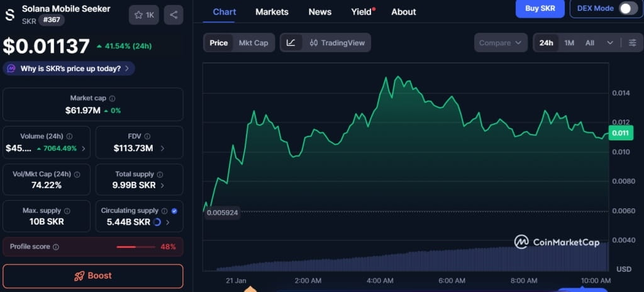Click the verified circulating supply badge
This screenshot has height=292, width=644.
174,211
